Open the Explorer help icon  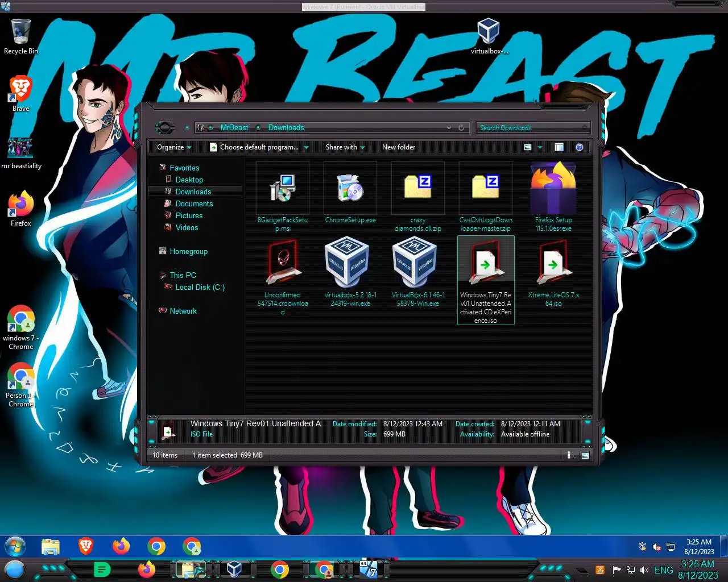pos(580,147)
